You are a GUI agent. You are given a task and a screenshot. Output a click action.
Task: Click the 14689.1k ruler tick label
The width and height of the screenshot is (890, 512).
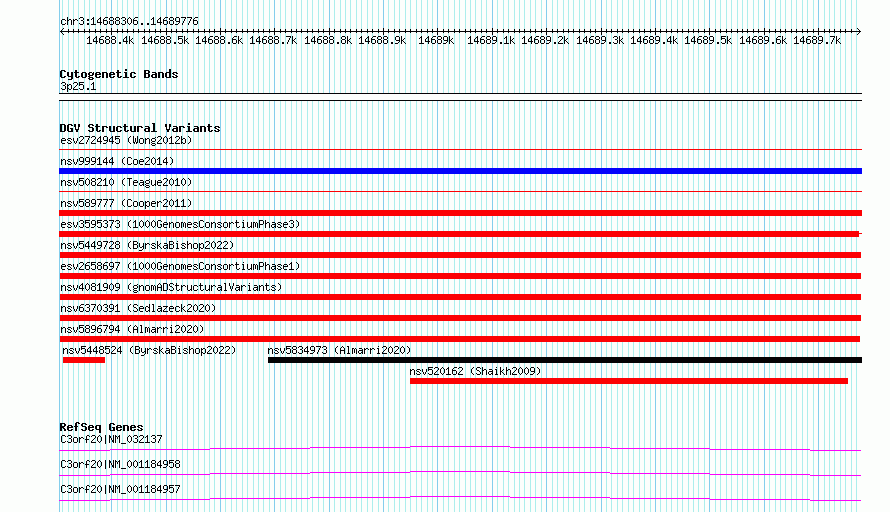pos(491,40)
